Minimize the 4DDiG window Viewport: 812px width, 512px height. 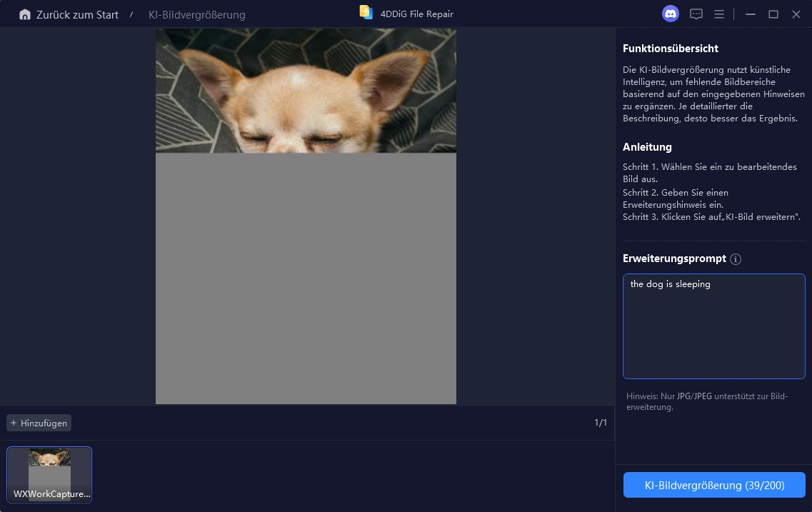point(750,14)
